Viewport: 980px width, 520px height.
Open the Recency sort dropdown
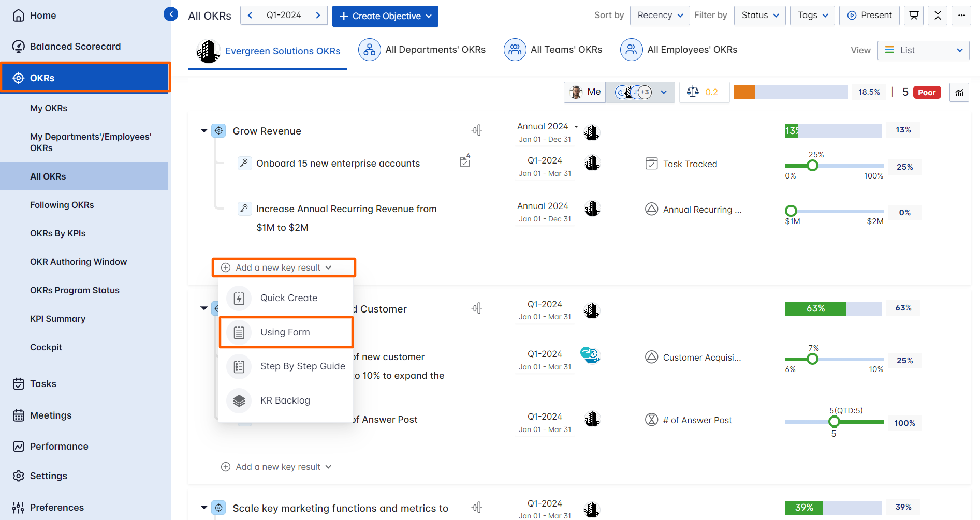660,16
